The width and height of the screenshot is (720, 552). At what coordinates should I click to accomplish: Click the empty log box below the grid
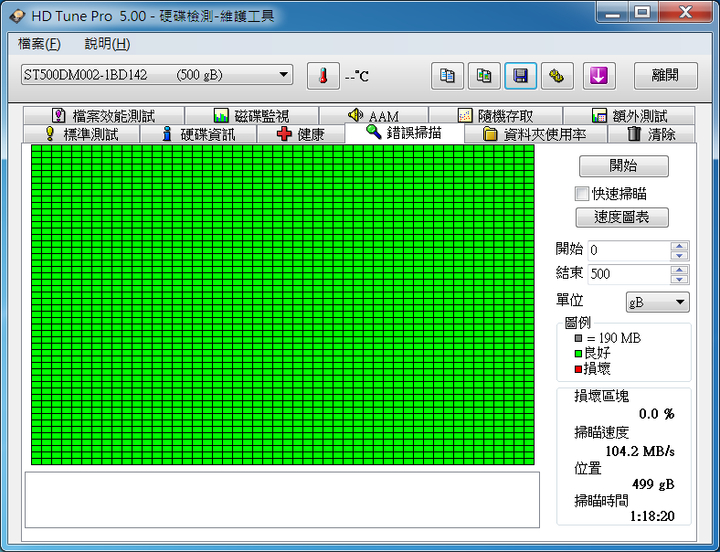point(282,500)
